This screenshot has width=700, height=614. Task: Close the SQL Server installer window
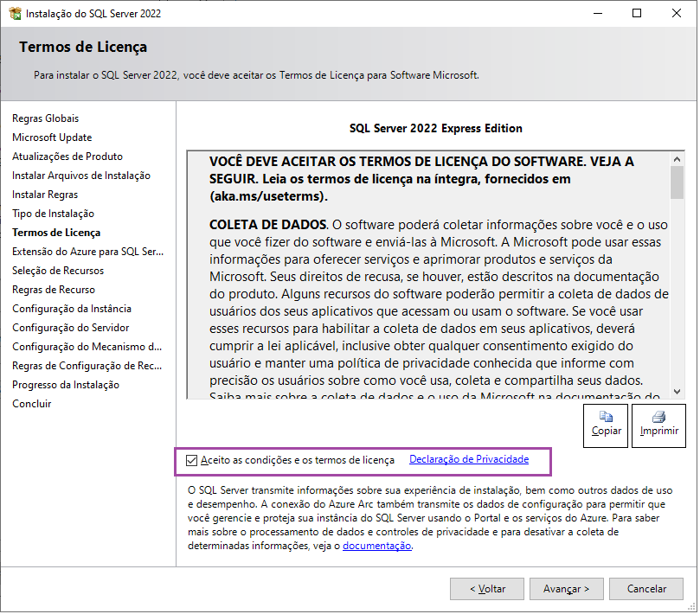click(x=678, y=13)
